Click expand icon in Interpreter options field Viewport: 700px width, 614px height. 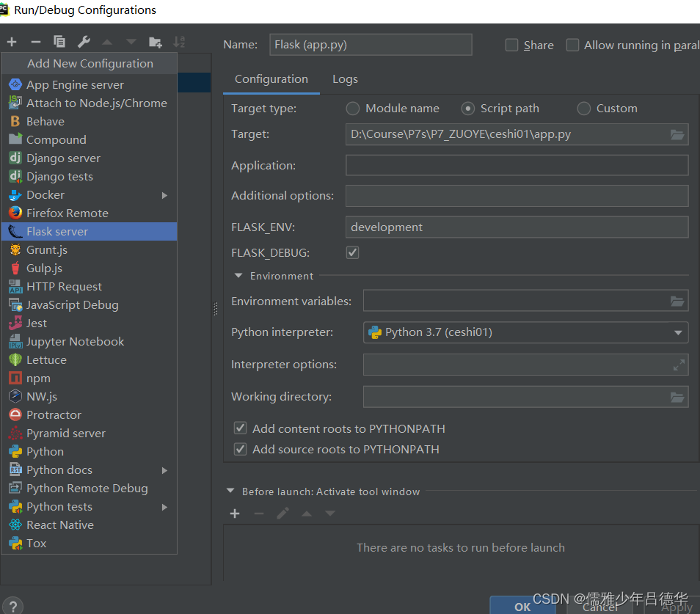(679, 365)
